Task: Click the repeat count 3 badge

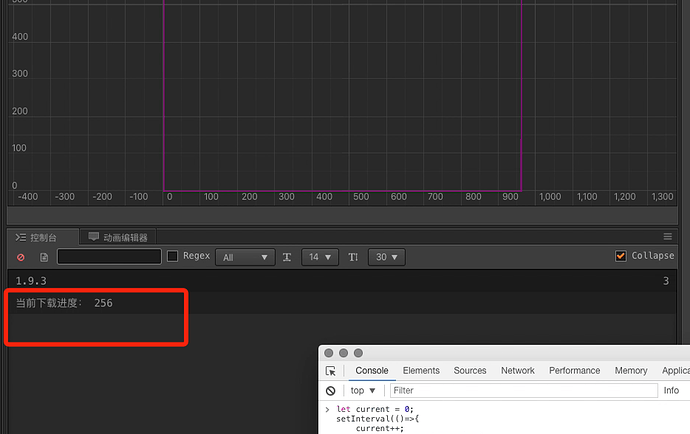Action: [x=666, y=281]
